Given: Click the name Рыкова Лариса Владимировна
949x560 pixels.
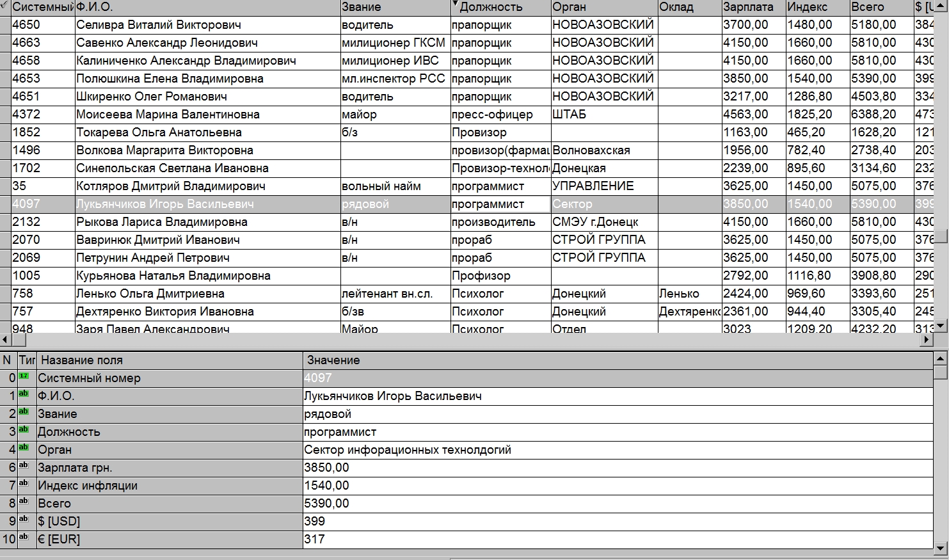Looking at the screenshot, I should pos(162,222).
